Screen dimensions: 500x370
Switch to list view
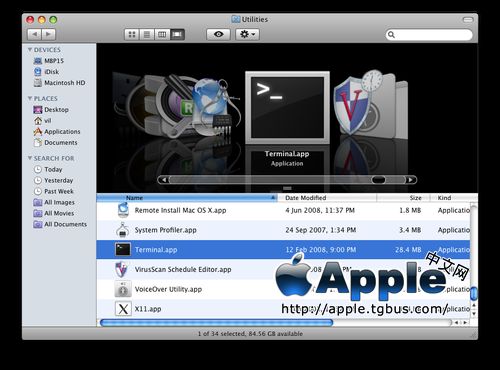pos(147,34)
